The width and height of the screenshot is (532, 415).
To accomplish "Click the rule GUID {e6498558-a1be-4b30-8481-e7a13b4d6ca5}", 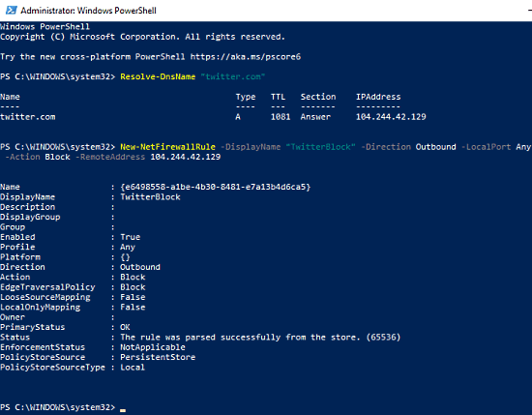I will [x=216, y=187].
